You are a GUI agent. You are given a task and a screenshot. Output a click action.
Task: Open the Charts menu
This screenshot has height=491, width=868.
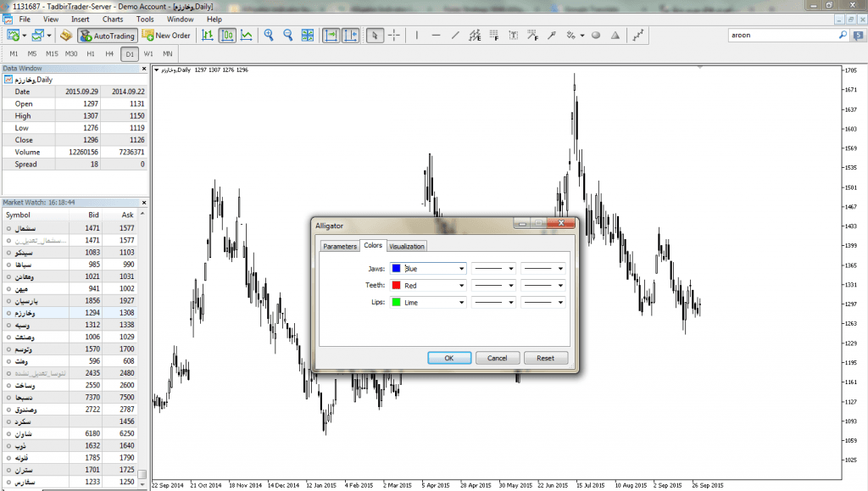113,19
